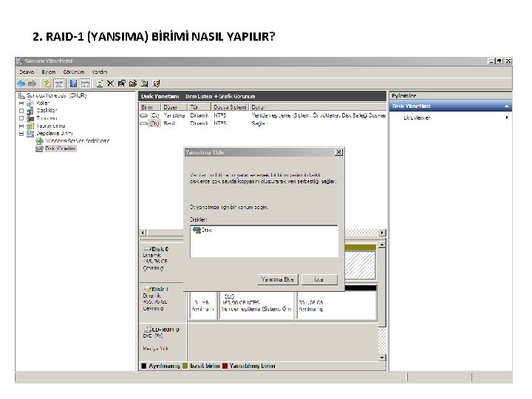Toggle the Show/Hide Console Tree toolbar icon
This screenshot has height=399, width=532.
pos(59,83)
